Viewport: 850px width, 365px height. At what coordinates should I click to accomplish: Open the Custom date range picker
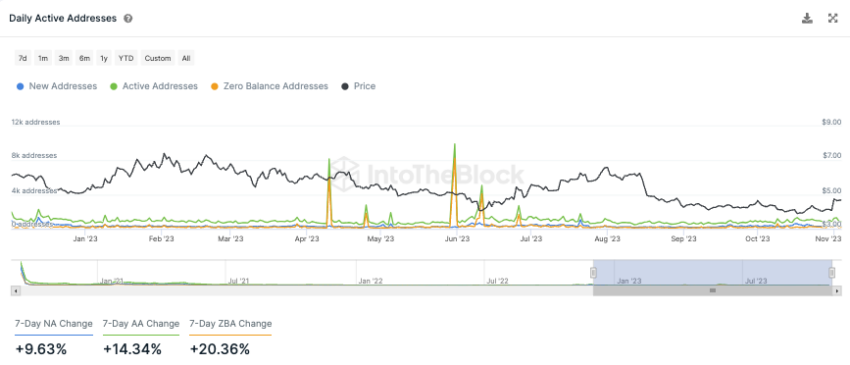[x=158, y=58]
